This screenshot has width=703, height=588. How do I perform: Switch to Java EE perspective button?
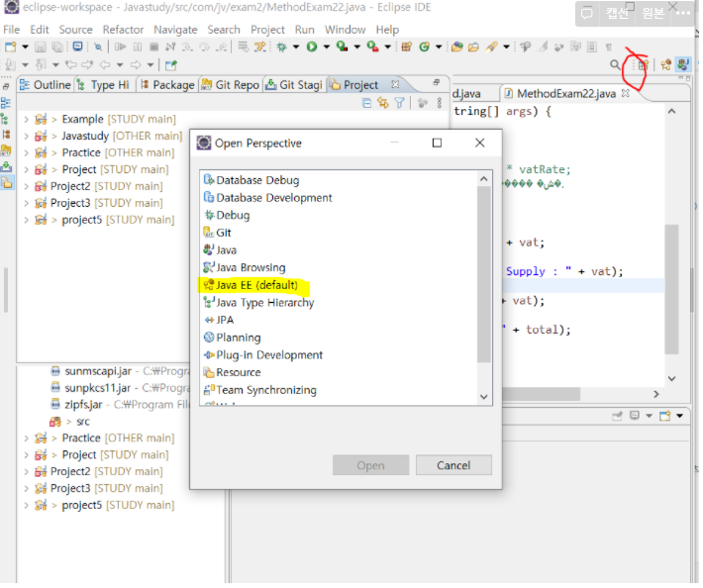[x=665, y=64]
